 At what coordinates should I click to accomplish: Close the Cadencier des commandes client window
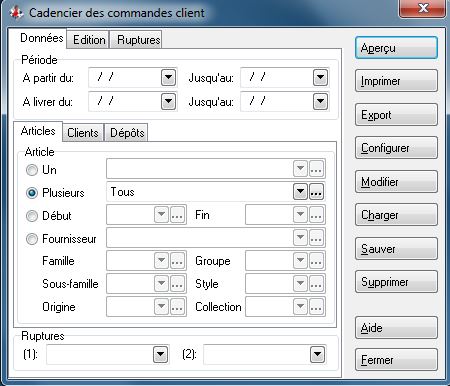click(422, 8)
